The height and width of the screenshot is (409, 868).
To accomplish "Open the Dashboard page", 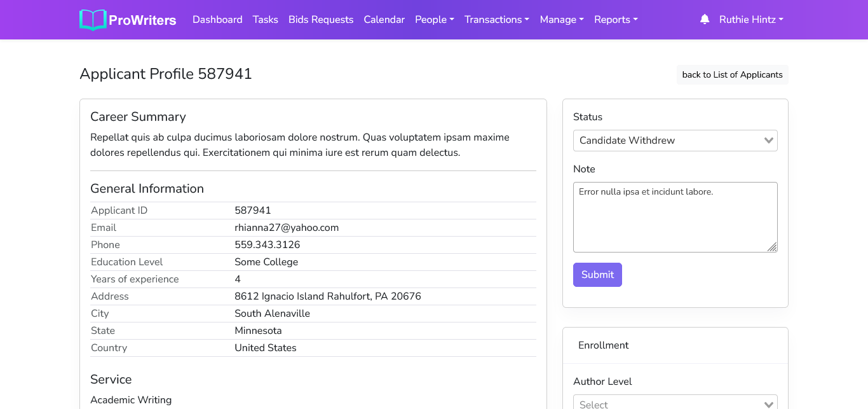I will [217, 20].
